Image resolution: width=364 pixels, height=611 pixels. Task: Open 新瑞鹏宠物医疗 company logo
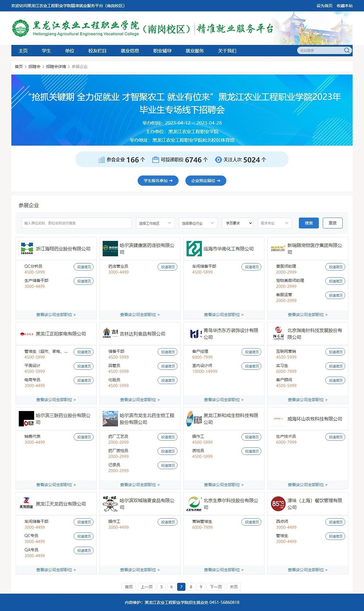point(278,249)
